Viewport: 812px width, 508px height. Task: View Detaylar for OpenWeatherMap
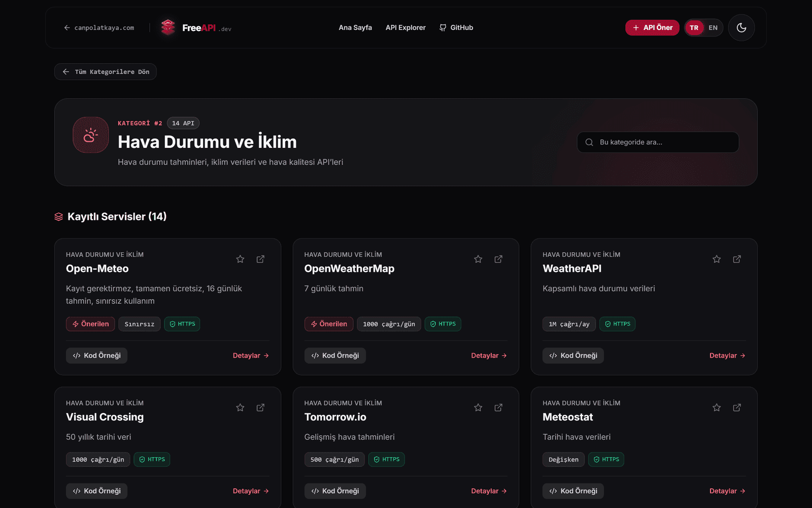(489, 356)
